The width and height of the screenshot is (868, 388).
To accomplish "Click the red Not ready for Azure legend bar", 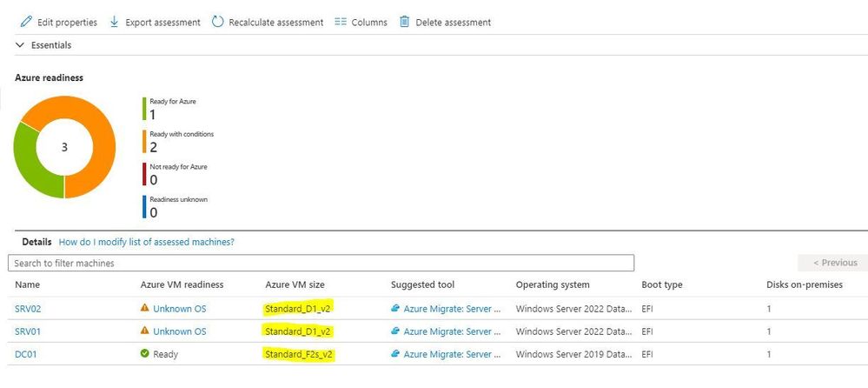I will tap(144, 174).
